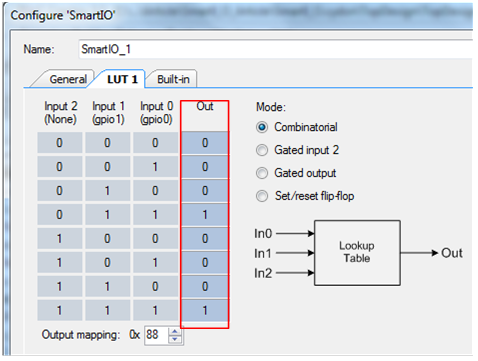Select the LUT 1 tab
Viewport: 478px width, 361px height.
[122, 79]
